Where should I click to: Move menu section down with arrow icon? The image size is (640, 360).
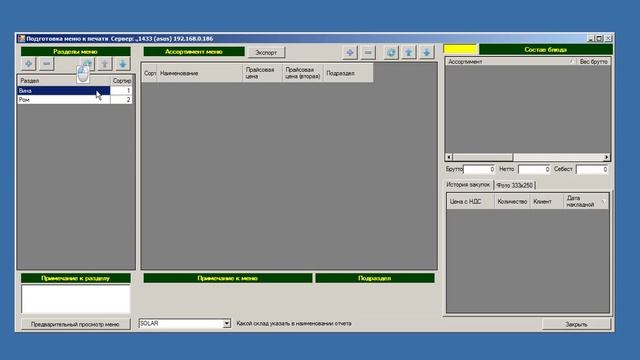(123, 64)
